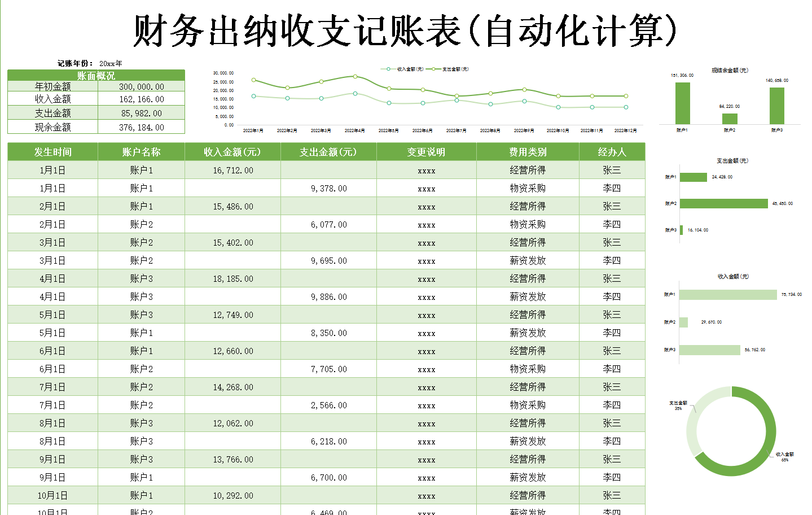Select the 2,566.00 expense cell
Screen dimensions: 812x515
328,405
